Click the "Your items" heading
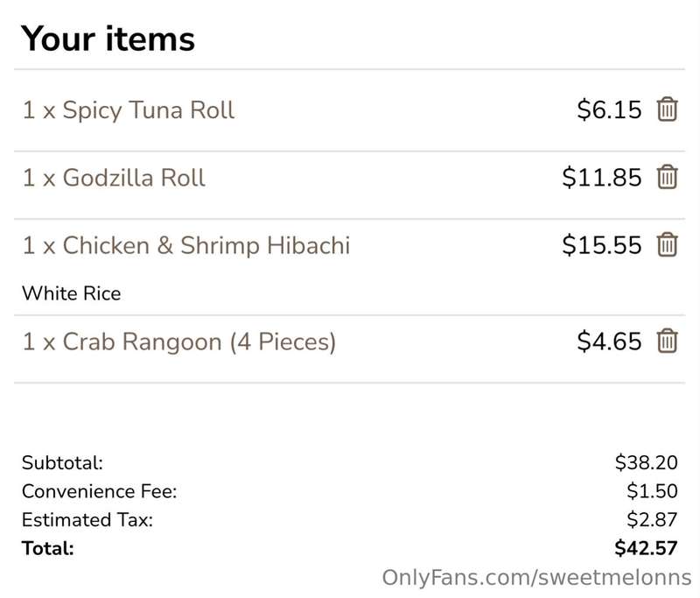 [108, 39]
